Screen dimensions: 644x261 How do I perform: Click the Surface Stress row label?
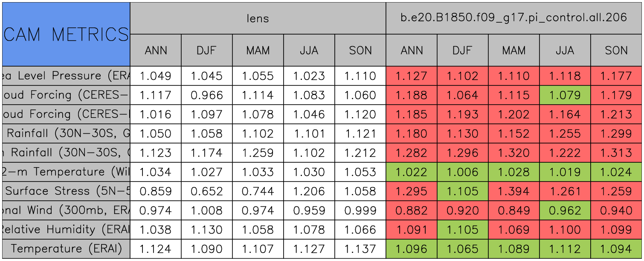[66, 191]
